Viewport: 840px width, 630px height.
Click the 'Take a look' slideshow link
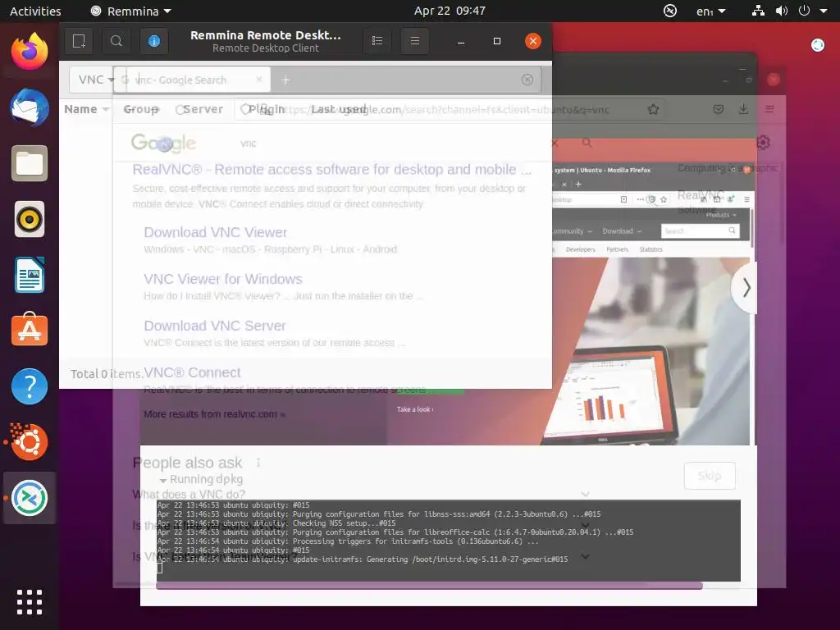point(414,409)
